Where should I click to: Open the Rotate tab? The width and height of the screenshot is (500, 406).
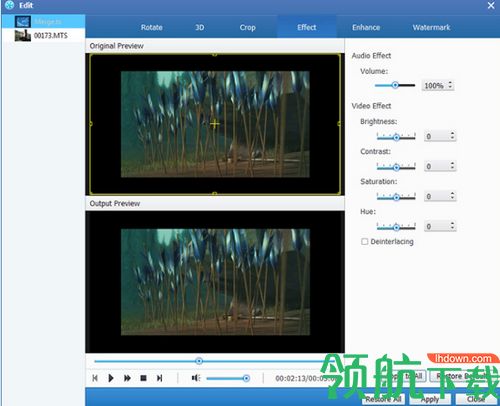click(x=152, y=27)
